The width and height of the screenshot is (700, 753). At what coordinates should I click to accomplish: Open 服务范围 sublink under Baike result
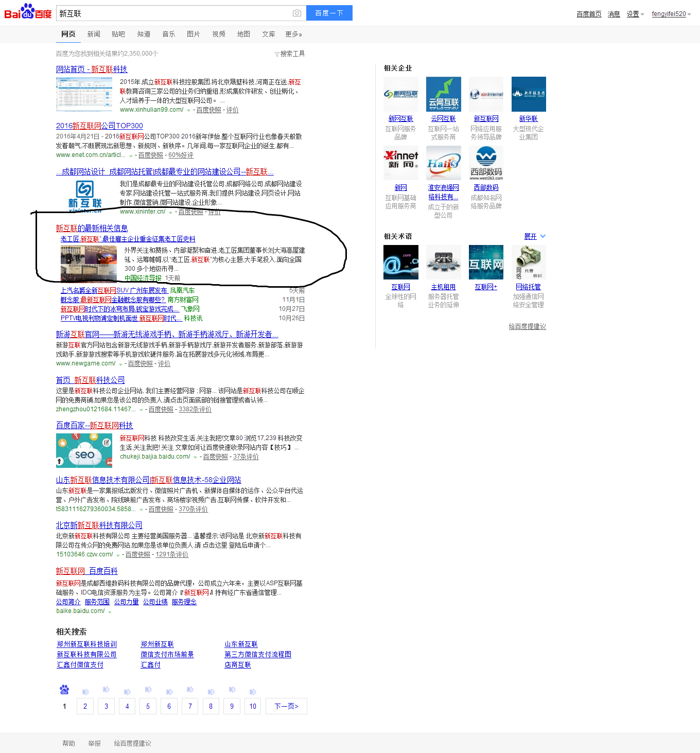97,602
